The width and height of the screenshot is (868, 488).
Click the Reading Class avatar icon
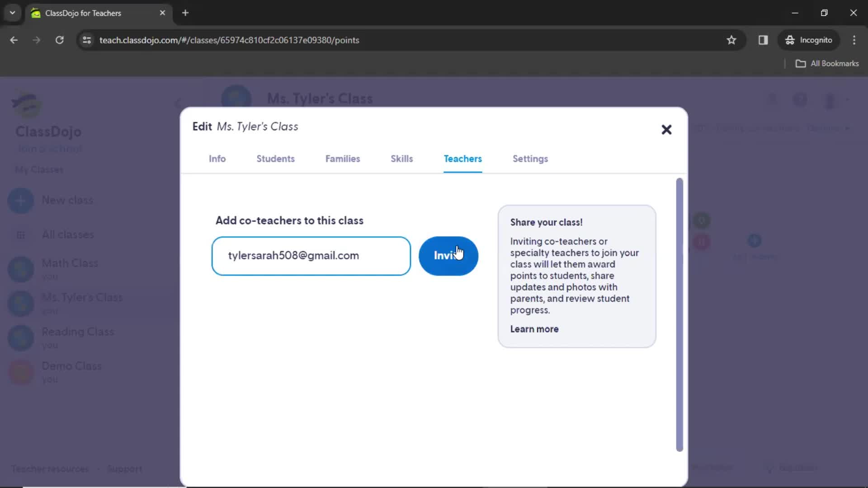tap(21, 338)
